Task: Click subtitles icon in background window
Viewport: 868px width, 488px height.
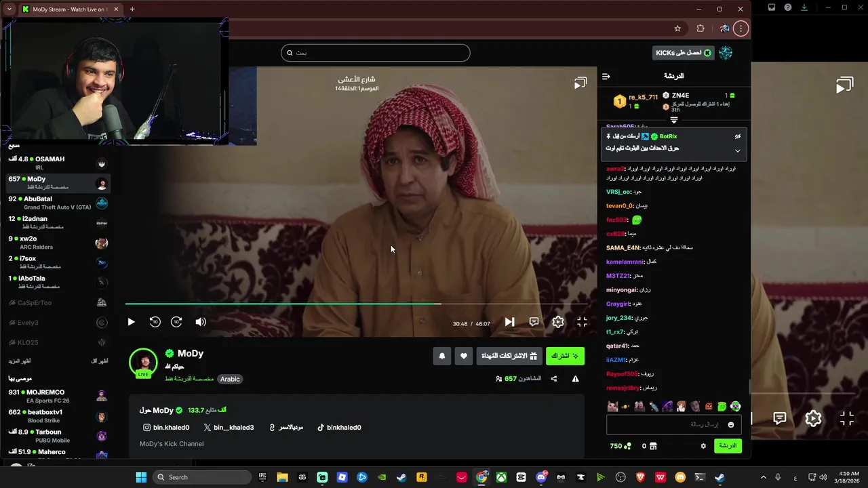Action: [780, 419]
